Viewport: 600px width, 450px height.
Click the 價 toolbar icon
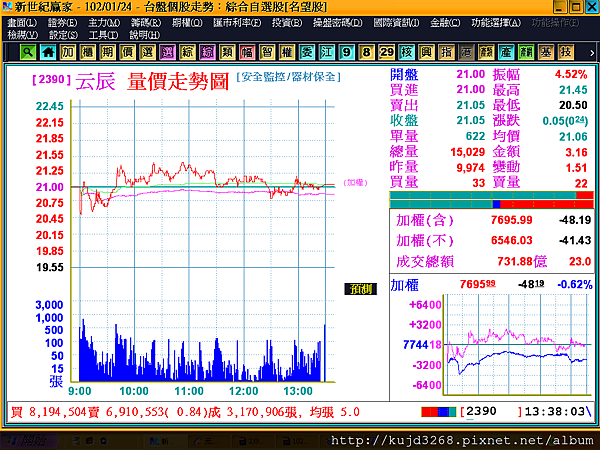click(x=128, y=52)
